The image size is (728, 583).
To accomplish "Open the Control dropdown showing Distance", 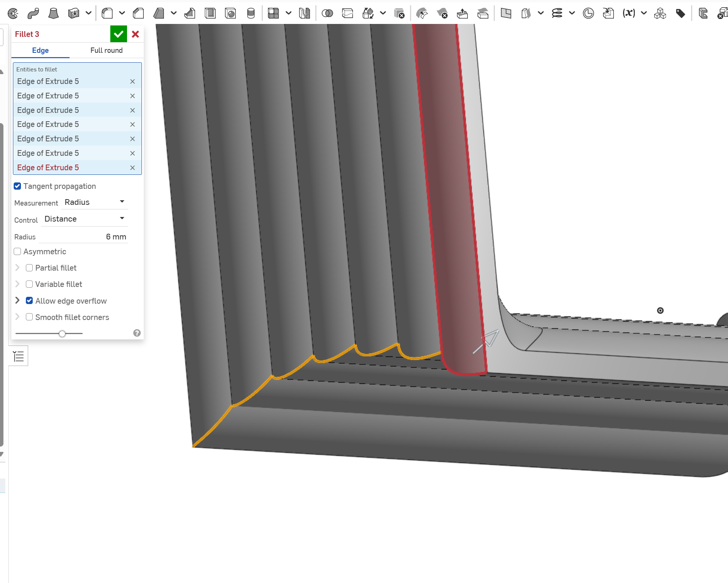I will pos(84,219).
